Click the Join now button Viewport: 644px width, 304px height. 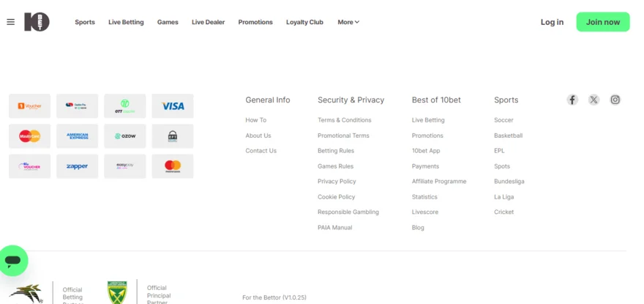(x=603, y=22)
